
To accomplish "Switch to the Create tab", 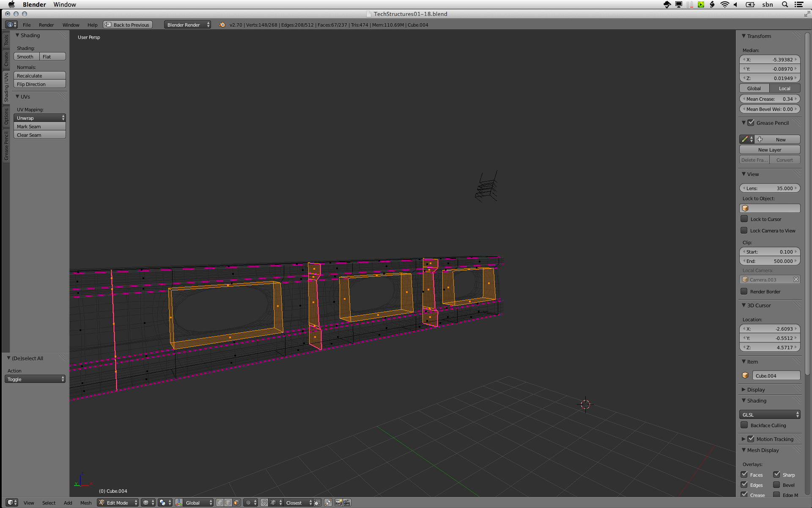I will pos(6,59).
